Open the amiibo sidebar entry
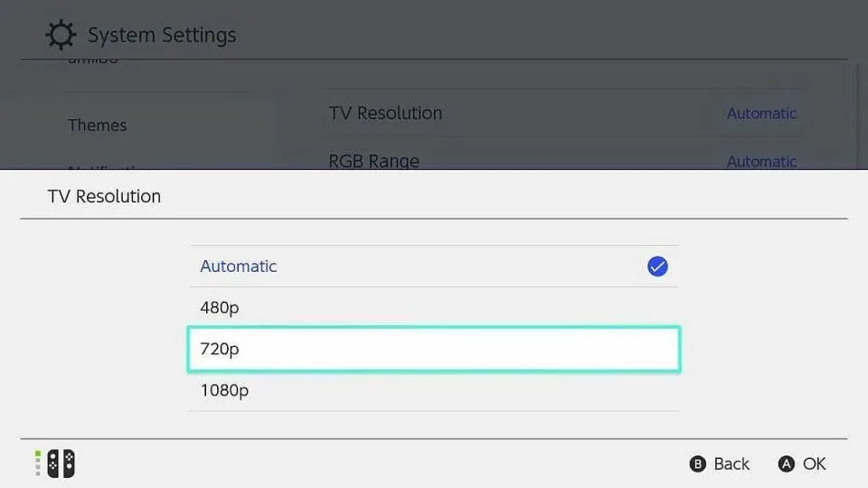Image resolution: width=868 pixels, height=488 pixels. tap(92, 60)
